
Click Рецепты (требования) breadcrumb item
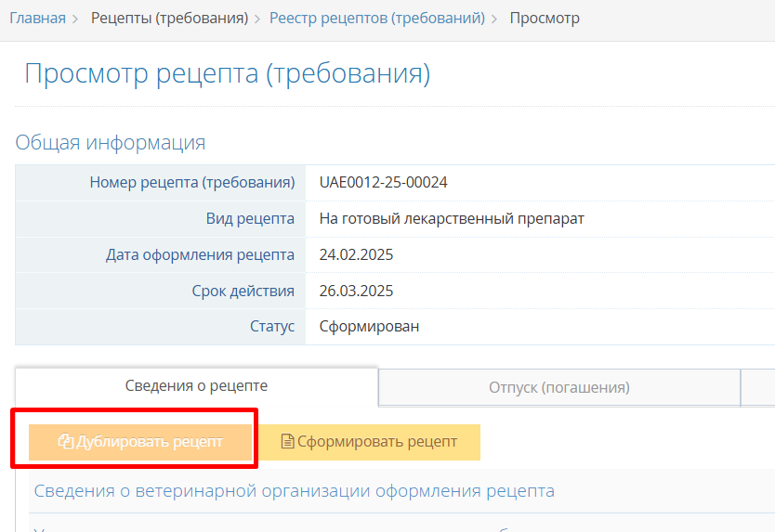click(x=169, y=19)
